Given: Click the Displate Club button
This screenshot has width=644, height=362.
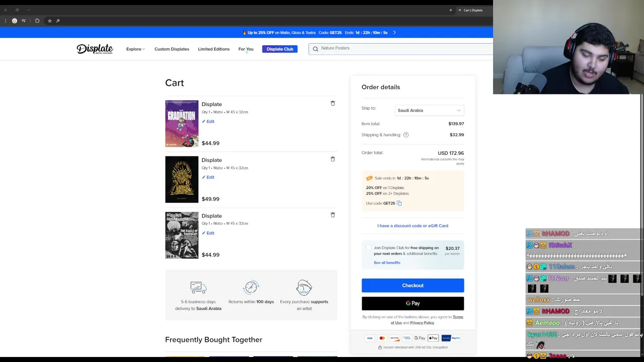Looking at the screenshot, I should coord(280,49).
